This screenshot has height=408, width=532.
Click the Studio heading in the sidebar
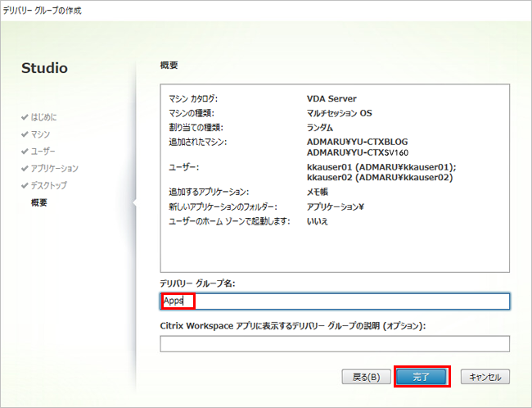tap(44, 68)
